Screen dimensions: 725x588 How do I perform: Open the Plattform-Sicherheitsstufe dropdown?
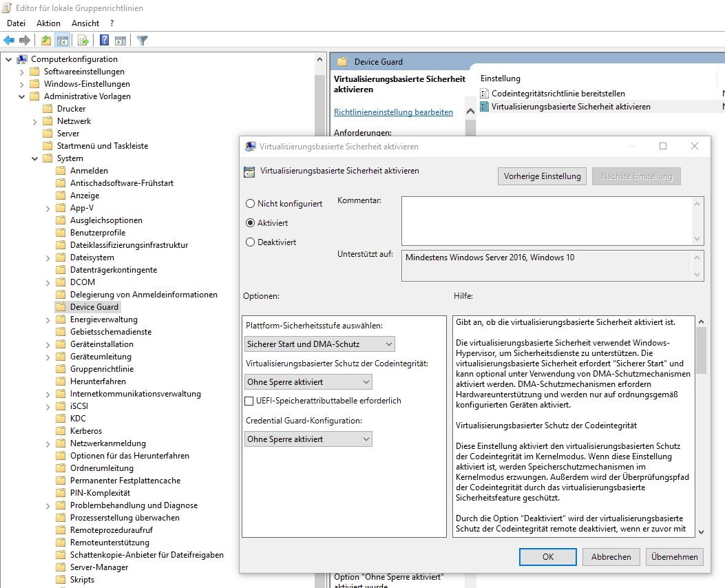coord(319,344)
